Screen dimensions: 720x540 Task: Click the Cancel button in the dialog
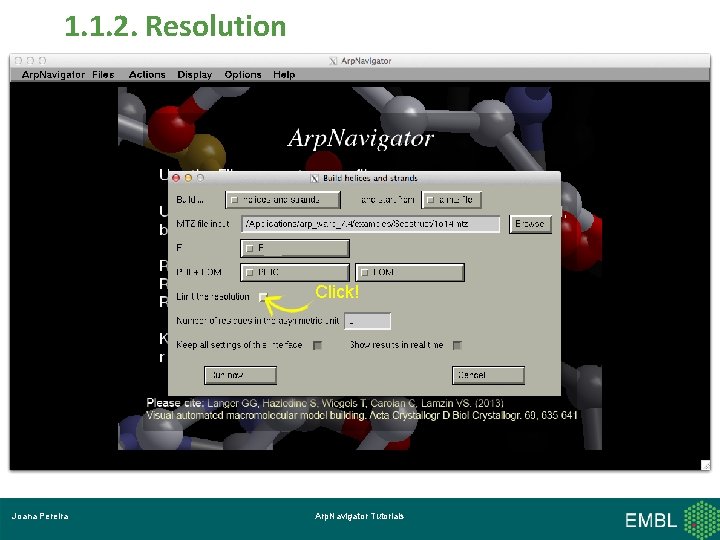pos(488,375)
